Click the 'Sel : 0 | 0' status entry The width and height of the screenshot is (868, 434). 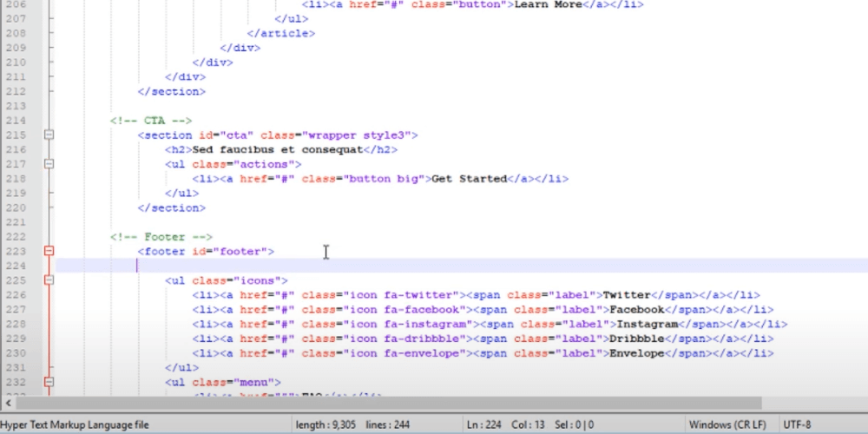[574, 425]
